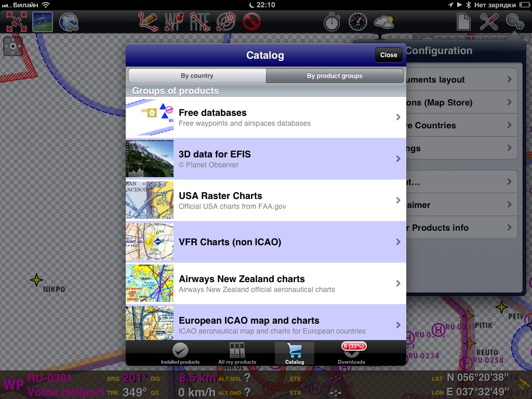Open the Downloads tab

pos(351,354)
